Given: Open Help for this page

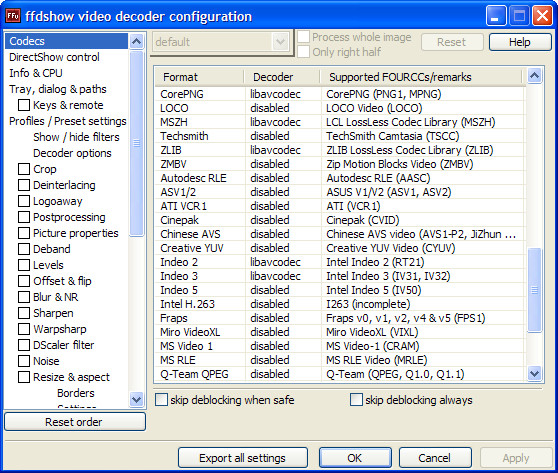Looking at the screenshot, I should (x=520, y=42).
